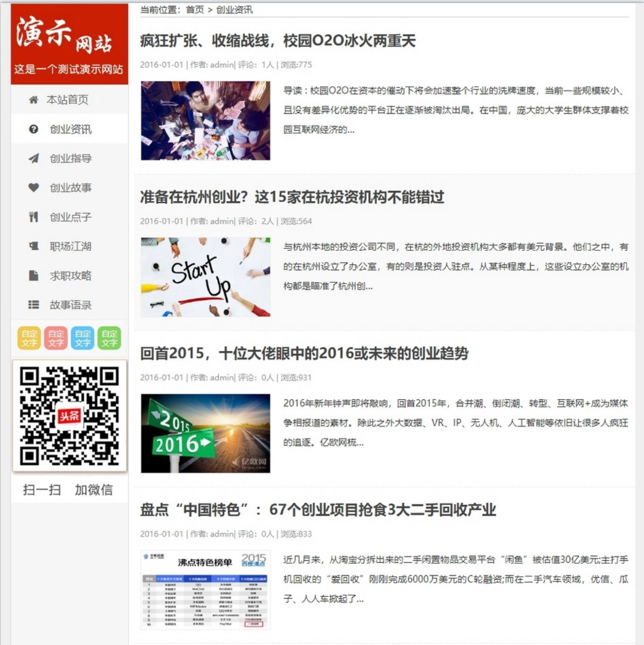Open article 疯狂扩张、收缩战线,校园O2O冰火两重天
Viewport: 644px width, 645px height.
click(x=277, y=41)
